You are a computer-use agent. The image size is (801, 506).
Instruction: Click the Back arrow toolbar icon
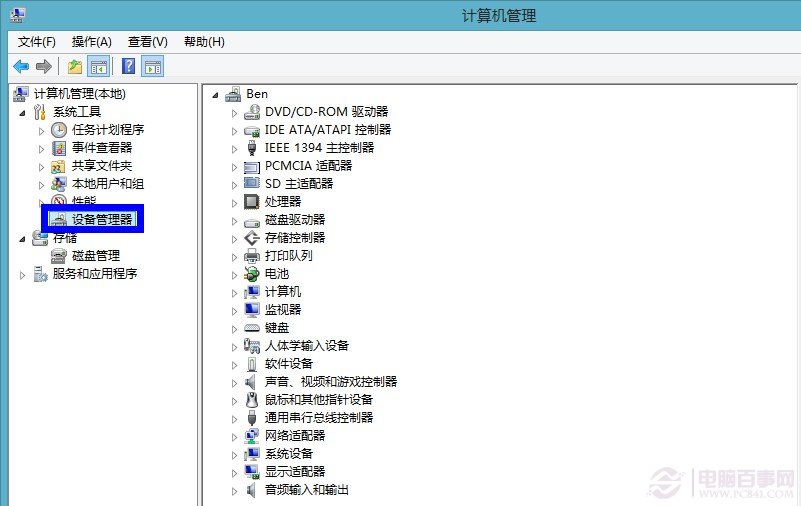[x=21, y=67]
